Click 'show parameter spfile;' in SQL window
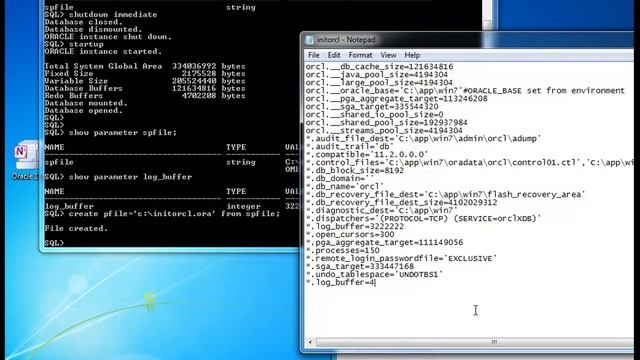This screenshot has height=360, width=640. tap(122, 133)
